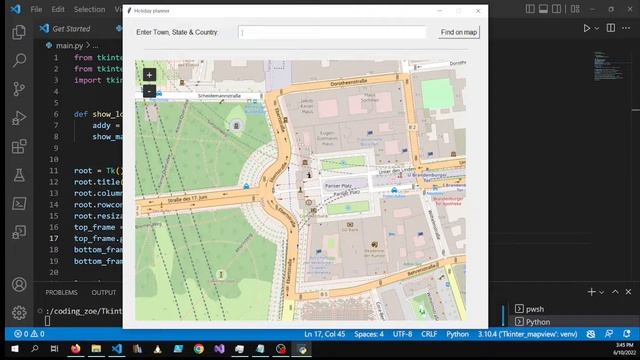Open File Explorer from the taskbar
The height and width of the screenshot is (360, 640).
click(x=96, y=349)
